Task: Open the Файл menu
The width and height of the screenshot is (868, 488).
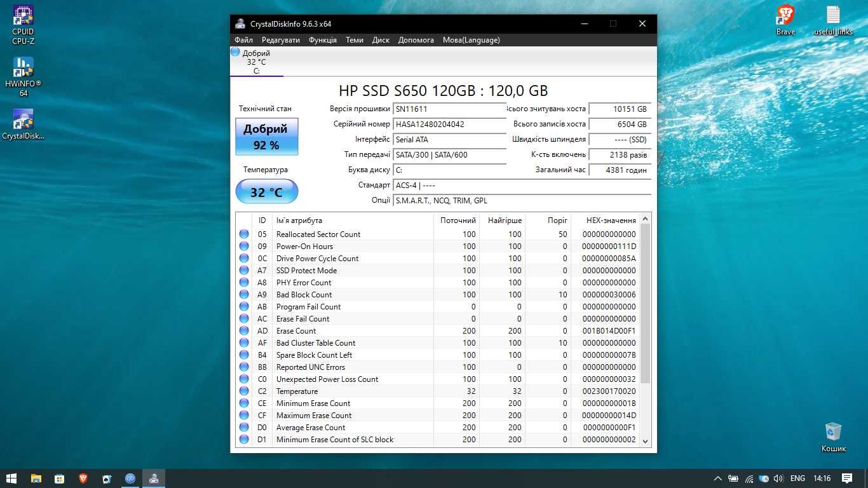Action: (243, 39)
